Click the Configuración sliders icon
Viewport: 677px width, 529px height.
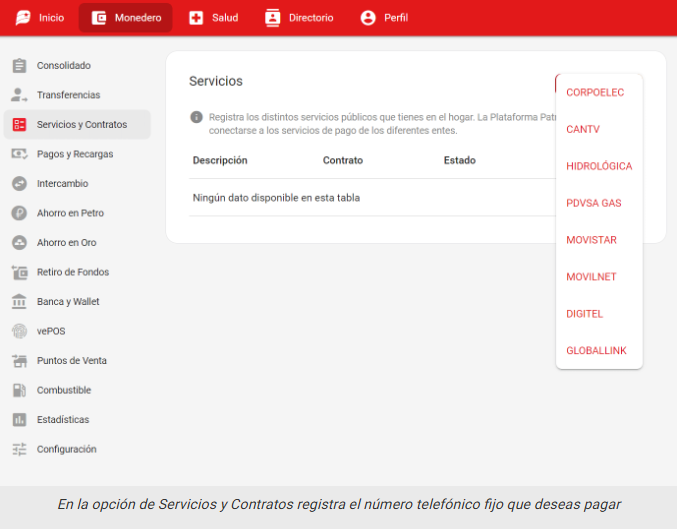point(19,449)
